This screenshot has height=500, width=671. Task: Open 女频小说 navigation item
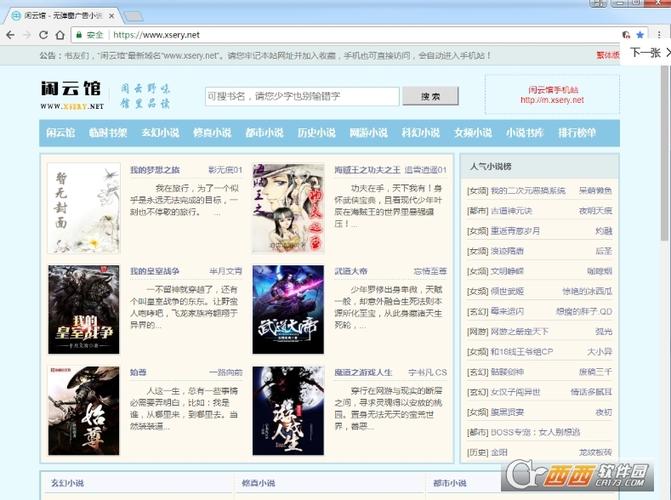473,133
